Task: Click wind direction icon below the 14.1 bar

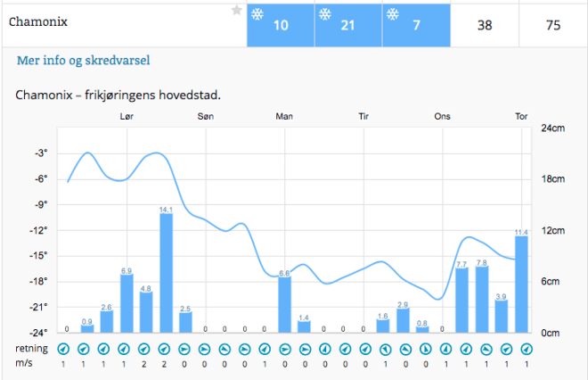Action: [x=164, y=349]
